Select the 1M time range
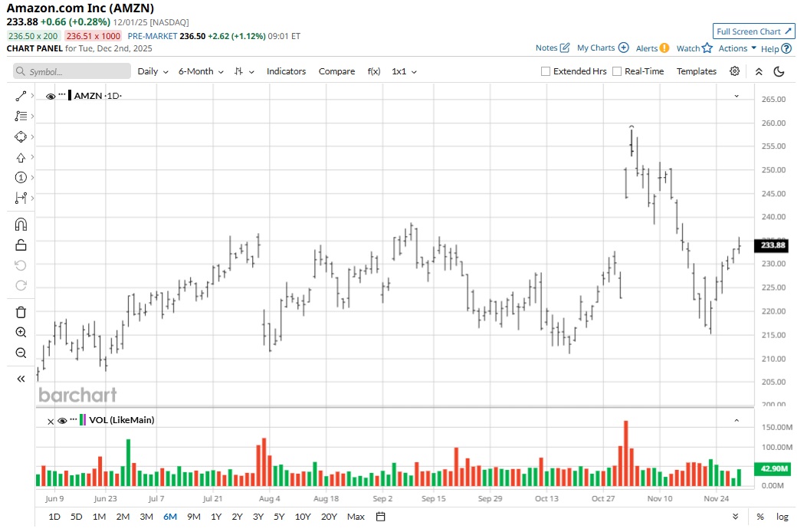 100,517
